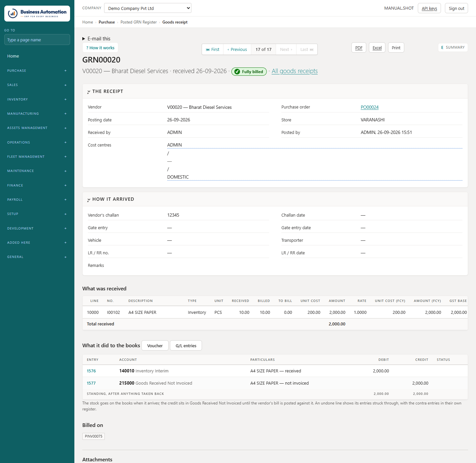Go to First record

coord(213,49)
